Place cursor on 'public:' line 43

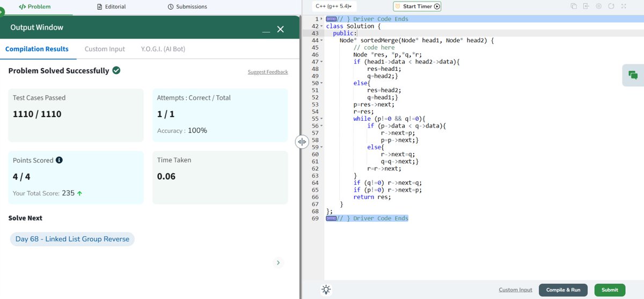345,33
